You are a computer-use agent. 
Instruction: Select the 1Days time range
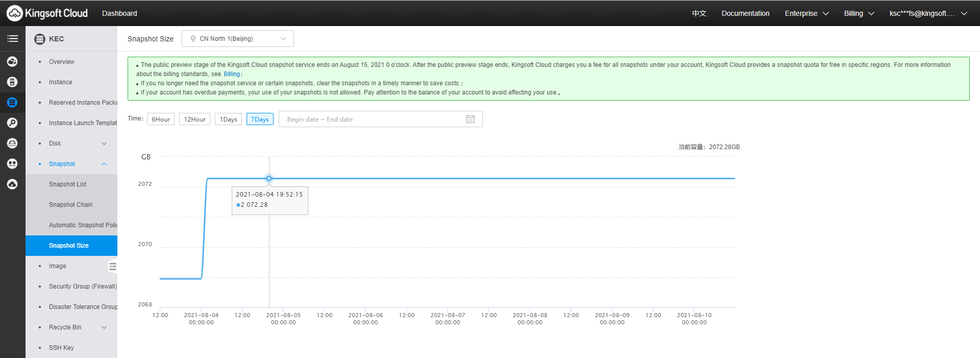pyautogui.click(x=228, y=119)
